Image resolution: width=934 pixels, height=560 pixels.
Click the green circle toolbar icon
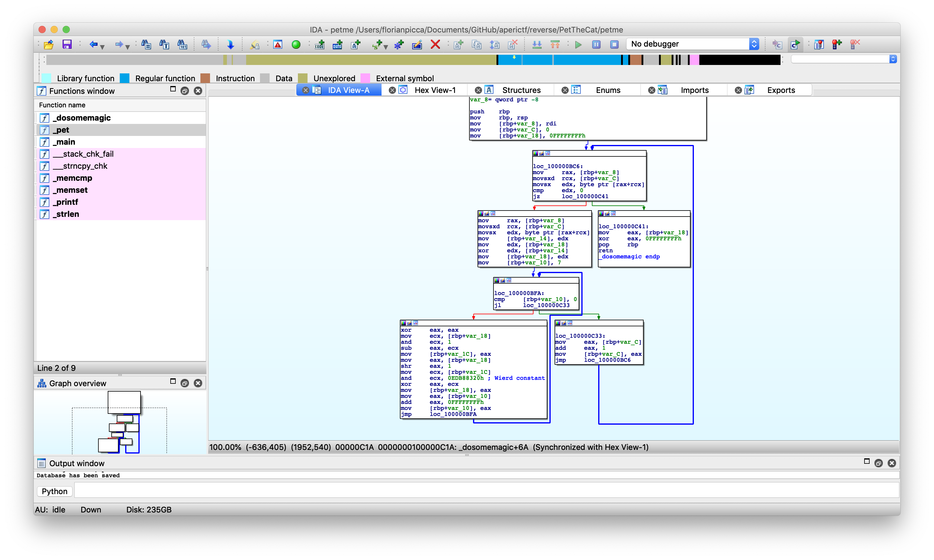click(x=296, y=45)
